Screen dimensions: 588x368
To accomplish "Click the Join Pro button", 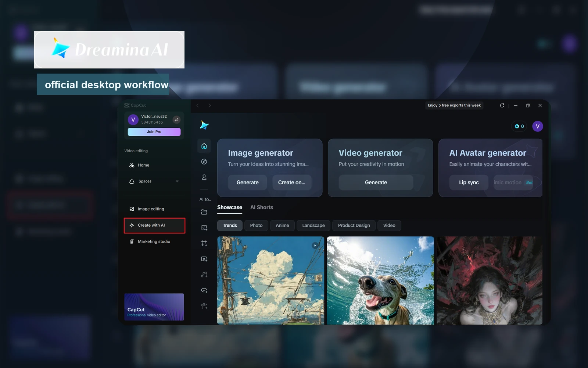I will click(x=154, y=132).
